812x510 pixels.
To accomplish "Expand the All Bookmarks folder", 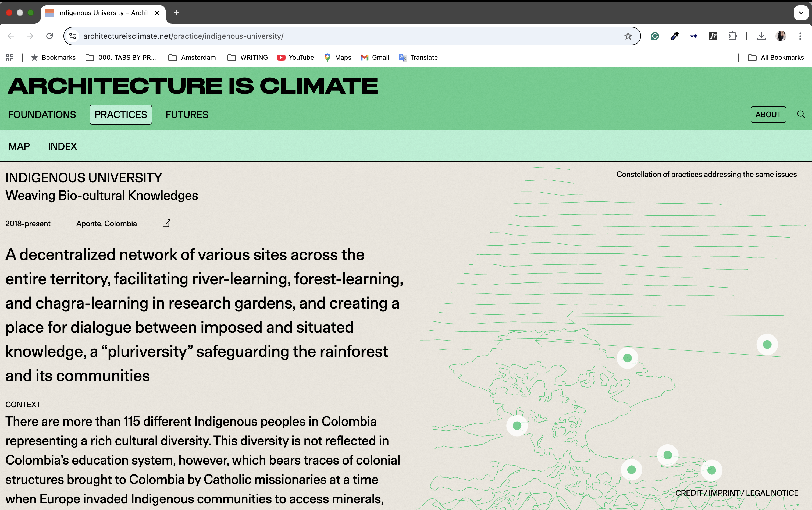I will [x=776, y=58].
